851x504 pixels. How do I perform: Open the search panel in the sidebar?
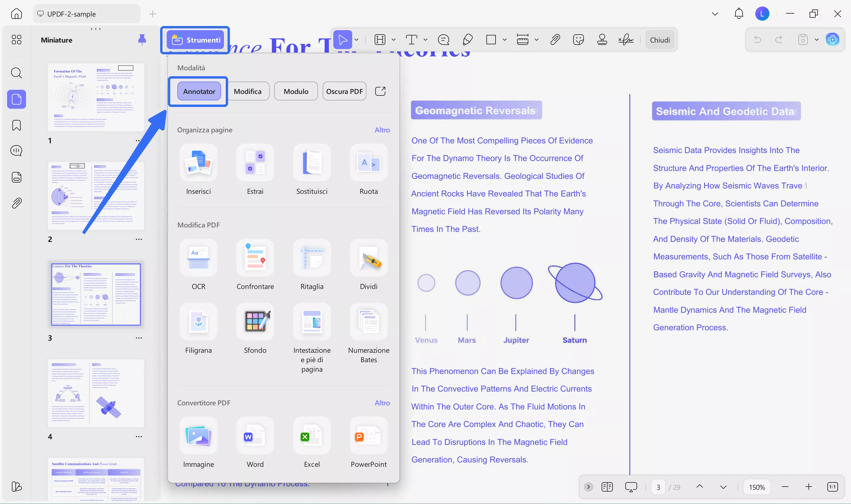coord(16,73)
